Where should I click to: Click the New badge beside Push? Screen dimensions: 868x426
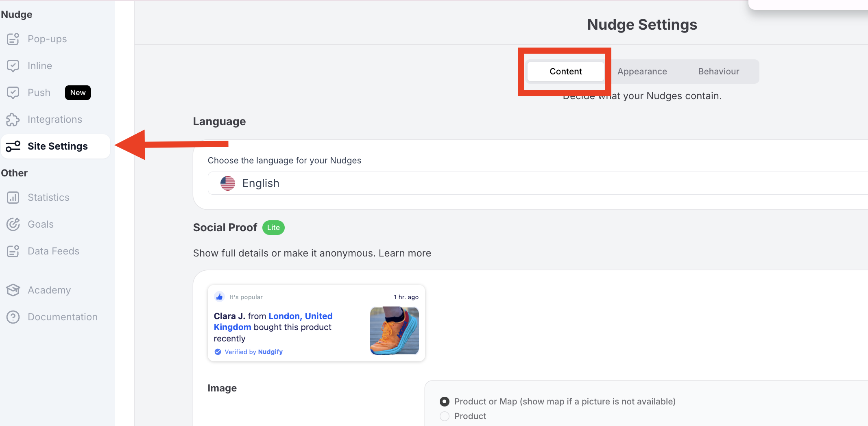[x=78, y=93]
